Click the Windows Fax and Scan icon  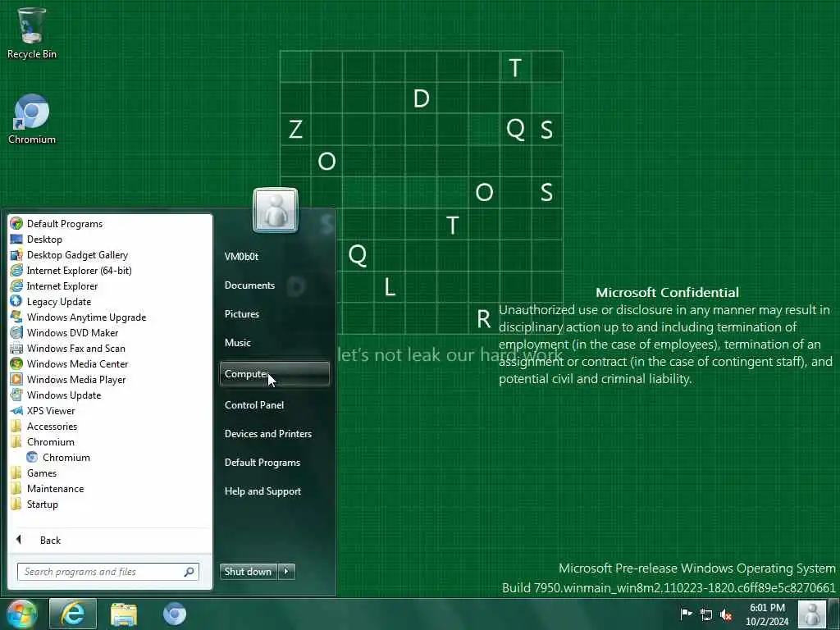(x=16, y=348)
